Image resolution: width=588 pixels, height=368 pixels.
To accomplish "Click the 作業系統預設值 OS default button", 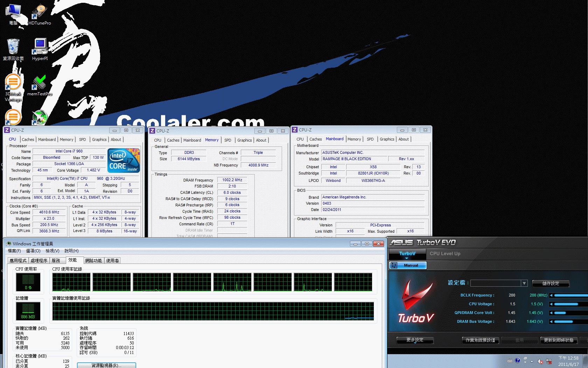I will coord(480,340).
